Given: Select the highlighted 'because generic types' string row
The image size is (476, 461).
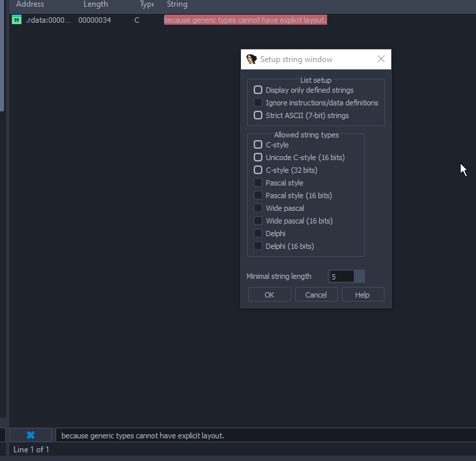Looking at the screenshot, I should (x=245, y=20).
